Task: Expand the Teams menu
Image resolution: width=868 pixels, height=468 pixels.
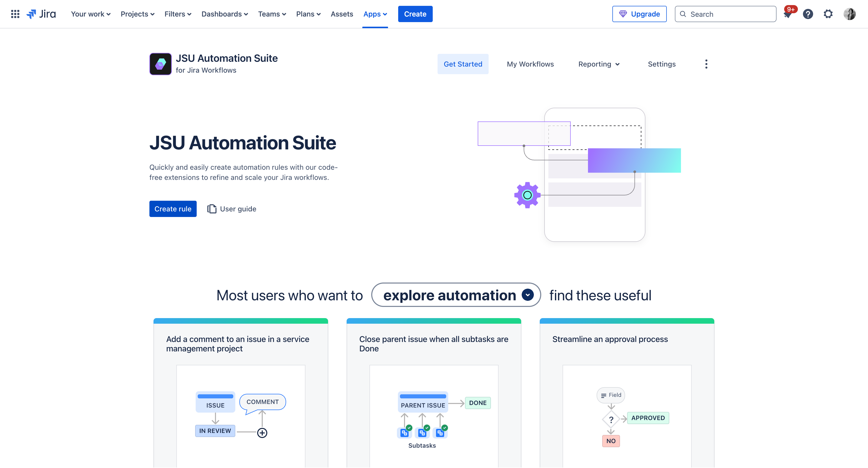Action: point(272,14)
